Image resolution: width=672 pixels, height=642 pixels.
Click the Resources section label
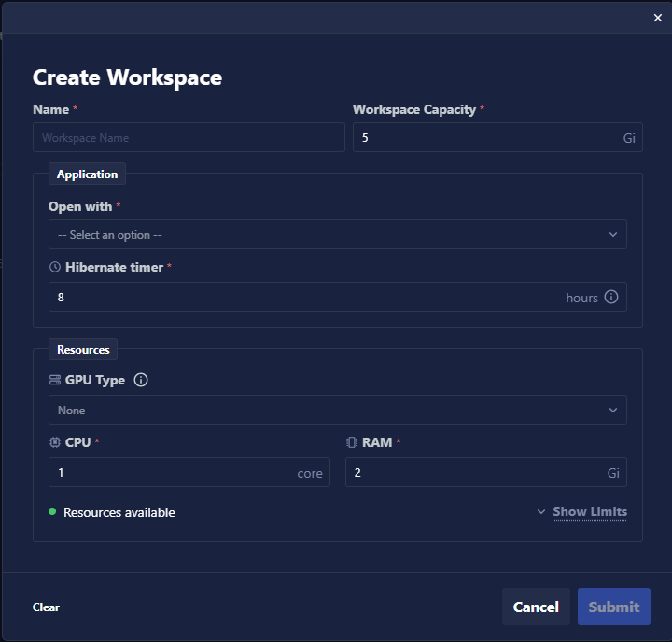[x=83, y=349]
